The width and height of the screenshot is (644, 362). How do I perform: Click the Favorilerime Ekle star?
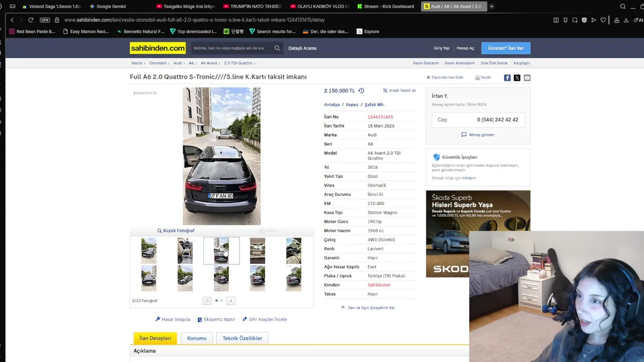coord(428,77)
